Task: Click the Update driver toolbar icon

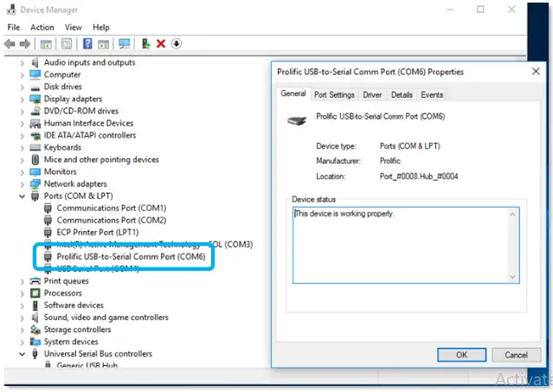Action: (145, 44)
